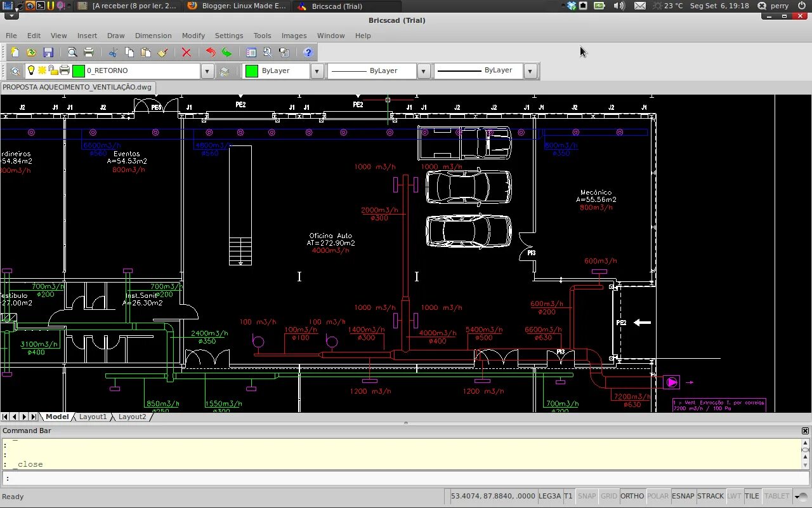This screenshot has width=812, height=508.
Task: Click the Match Properties paintbrush icon
Action: [162, 53]
